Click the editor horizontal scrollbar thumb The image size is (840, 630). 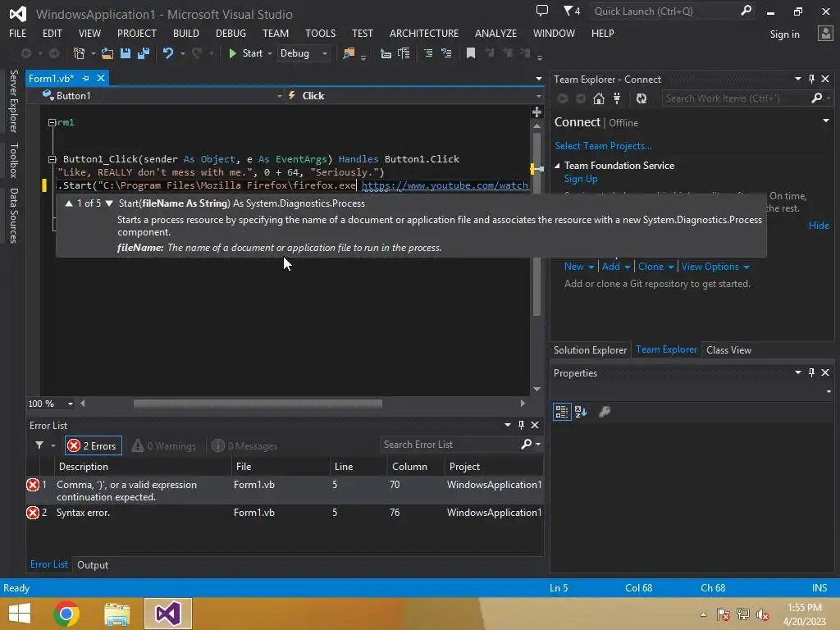258,404
